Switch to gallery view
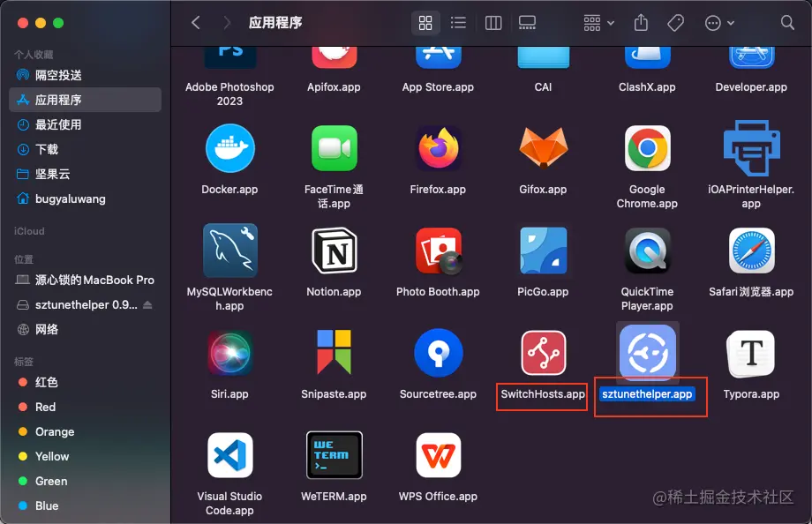This screenshot has width=812, height=524. coord(527,23)
